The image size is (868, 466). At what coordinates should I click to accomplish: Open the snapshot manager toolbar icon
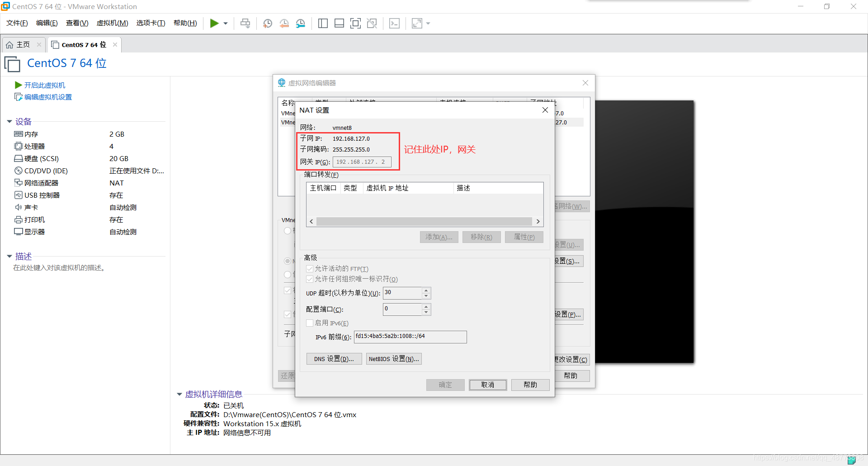coord(301,23)
